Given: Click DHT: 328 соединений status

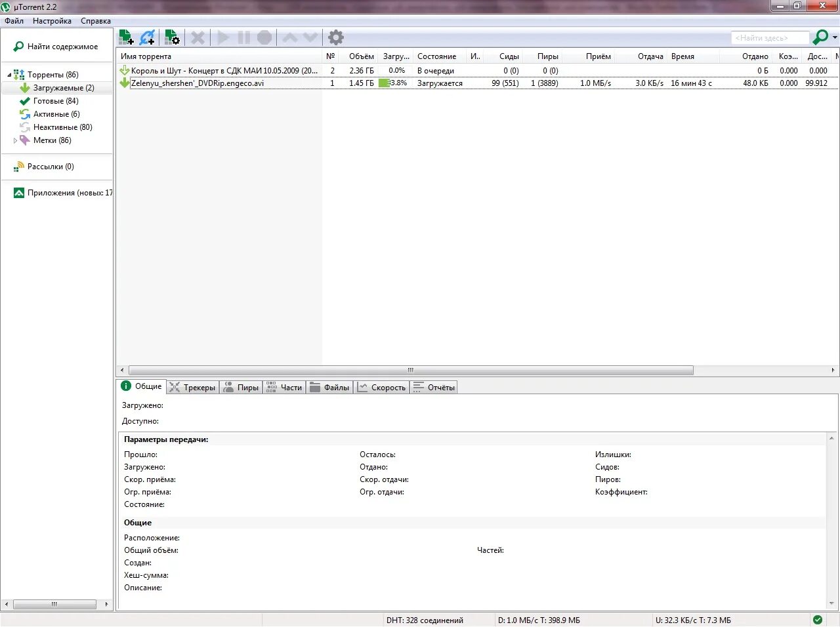Looking at the screenshot, I should (x=425, y=620).
